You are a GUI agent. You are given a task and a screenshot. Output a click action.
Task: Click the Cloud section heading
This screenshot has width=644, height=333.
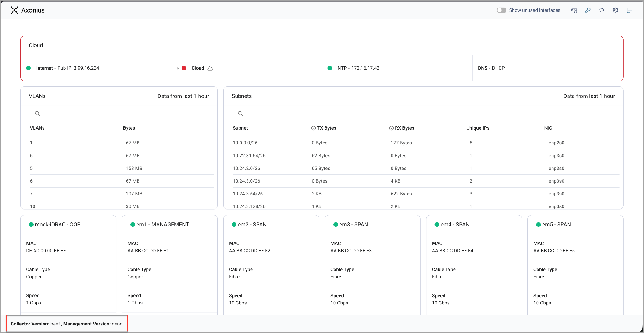point(36,45)
